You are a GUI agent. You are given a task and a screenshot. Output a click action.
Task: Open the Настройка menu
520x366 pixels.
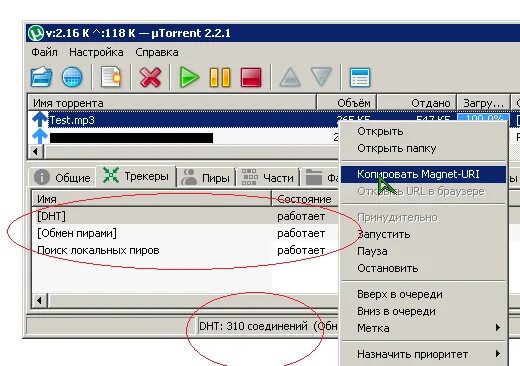click(x=96, y=52)
